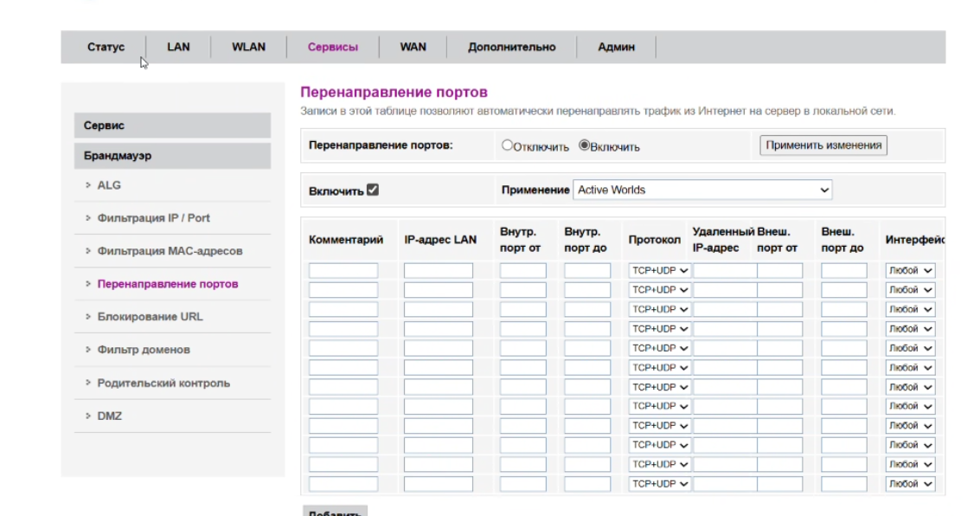Open the ALG sidebar item

109,185
